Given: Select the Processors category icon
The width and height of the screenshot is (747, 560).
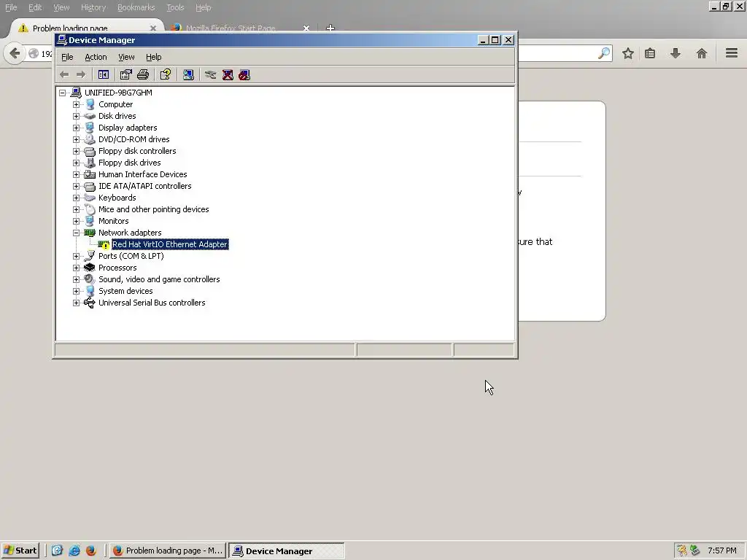Looking at the screenshot, I should [x=90, y=268].
